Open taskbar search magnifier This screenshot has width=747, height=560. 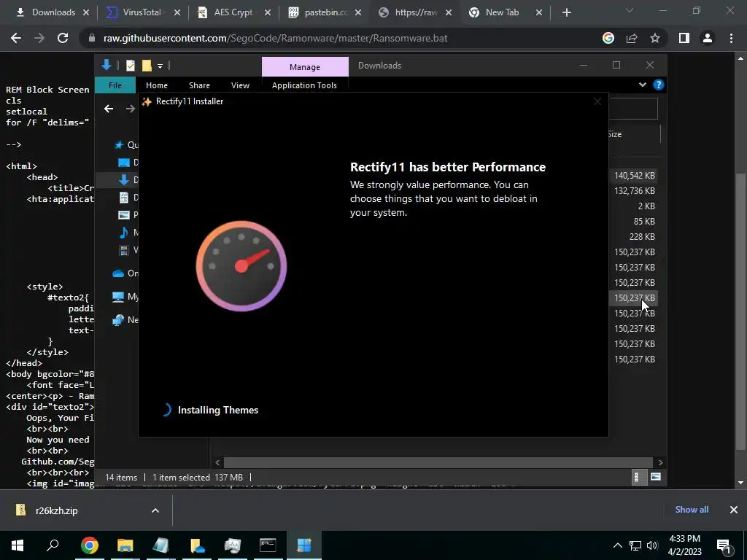pyautogui.click(x=53, y=545)
